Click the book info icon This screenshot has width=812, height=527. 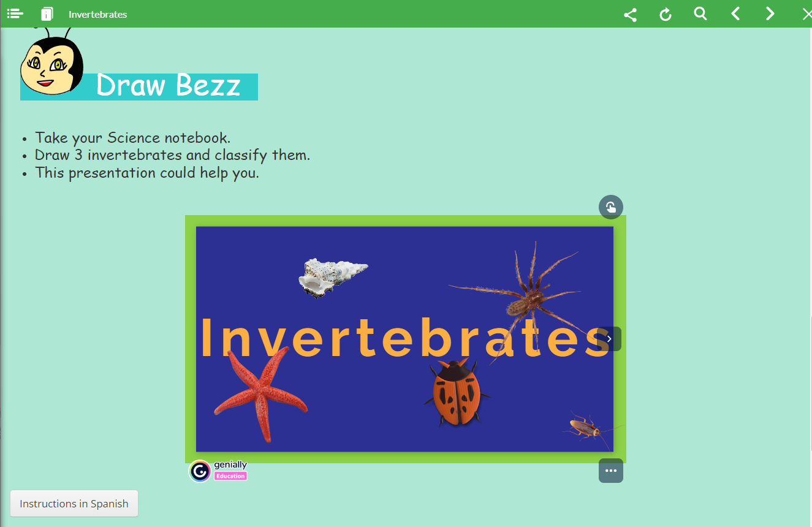tap(47, 14)
